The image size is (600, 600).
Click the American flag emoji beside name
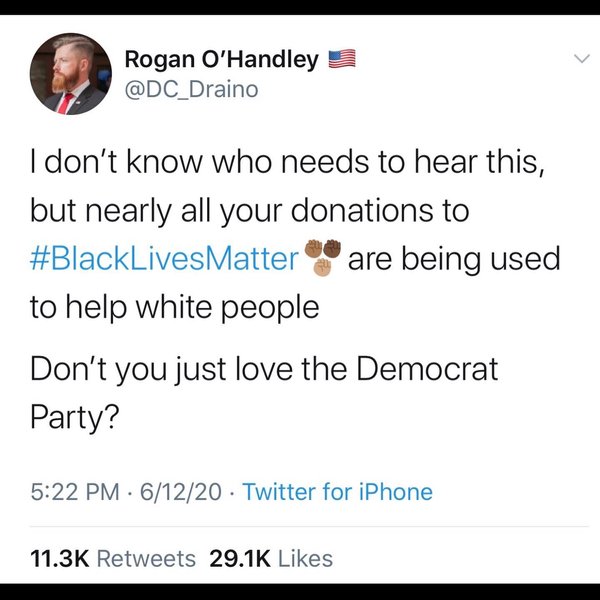point(342,59)
